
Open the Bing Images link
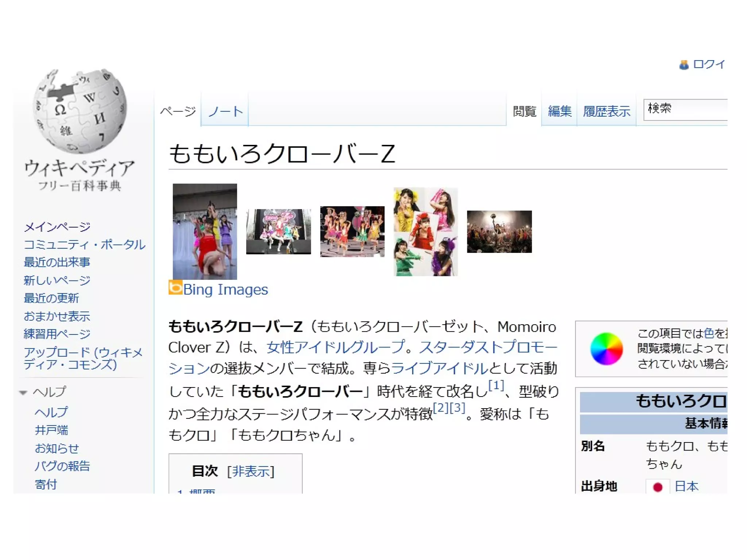click(x=225, y=290)
